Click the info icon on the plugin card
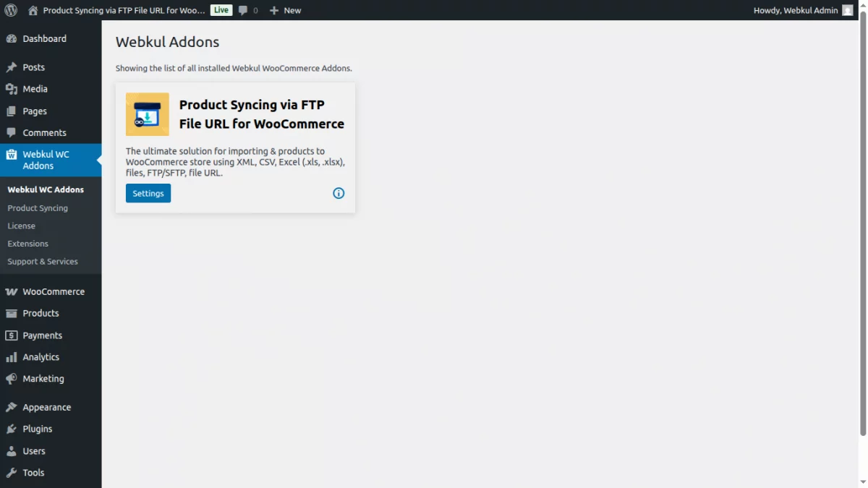This screenshot has height=488, width=868. tap(339, 193)
